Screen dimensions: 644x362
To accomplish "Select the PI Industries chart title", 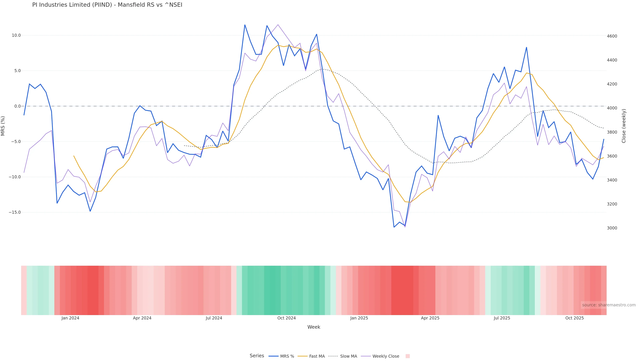I will (x=107, y=5).
